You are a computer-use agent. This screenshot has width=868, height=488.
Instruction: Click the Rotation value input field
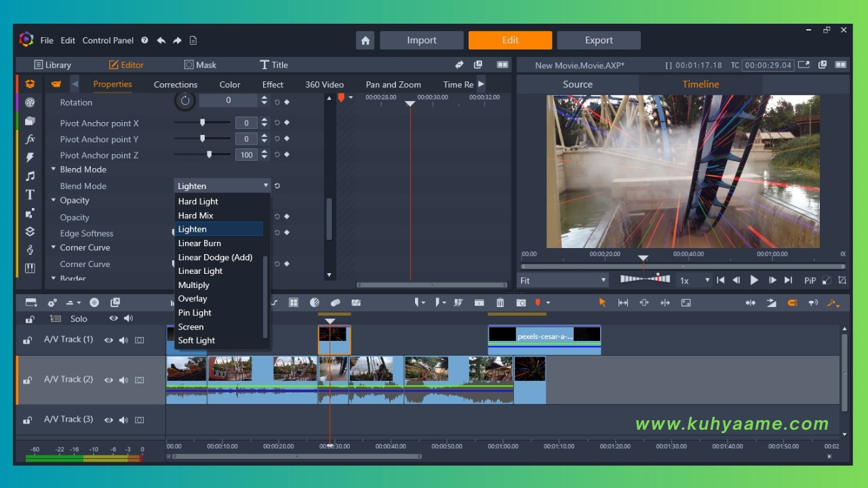click(x=229, y=100)
